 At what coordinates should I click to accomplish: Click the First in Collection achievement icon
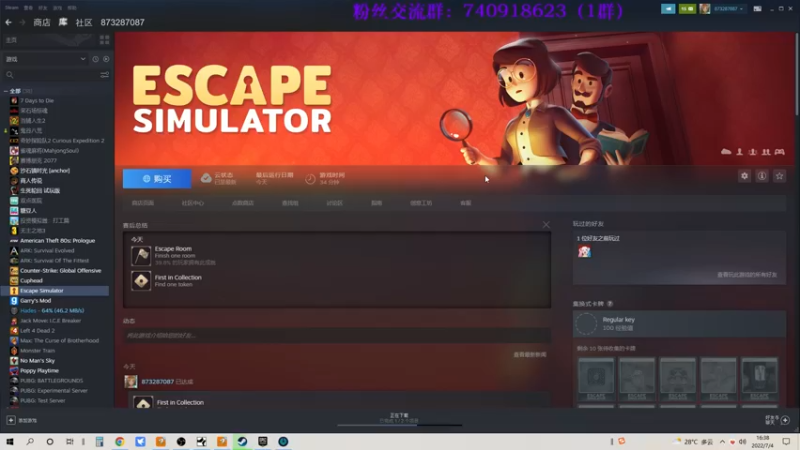[141, 281]
